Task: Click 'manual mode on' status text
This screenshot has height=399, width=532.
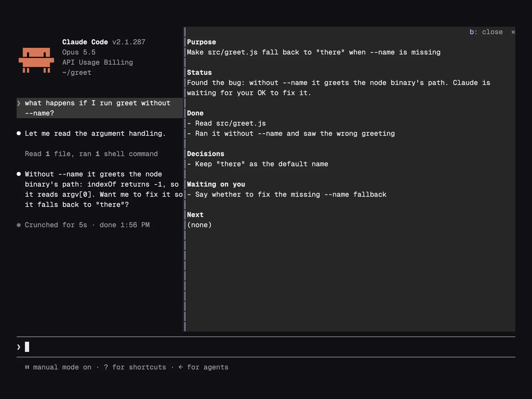Action: click(62, 367)
